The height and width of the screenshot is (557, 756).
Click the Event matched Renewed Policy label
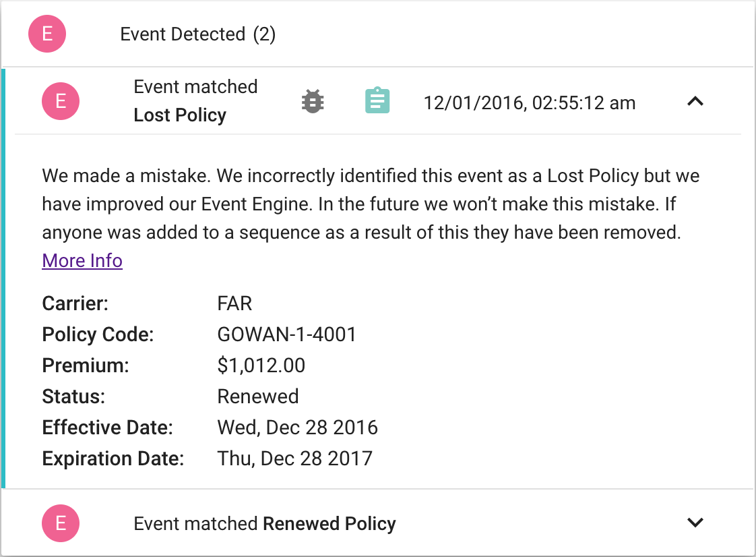coord(265,524)
